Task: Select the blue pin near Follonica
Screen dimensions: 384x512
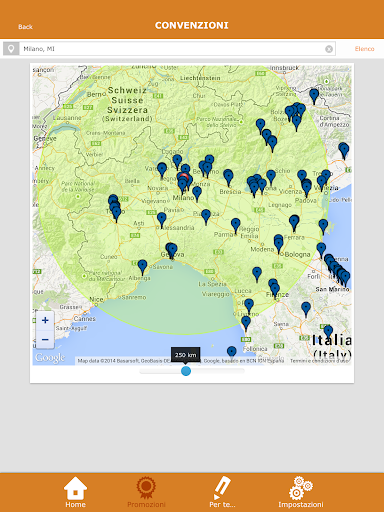Action: tap(232, 353)
